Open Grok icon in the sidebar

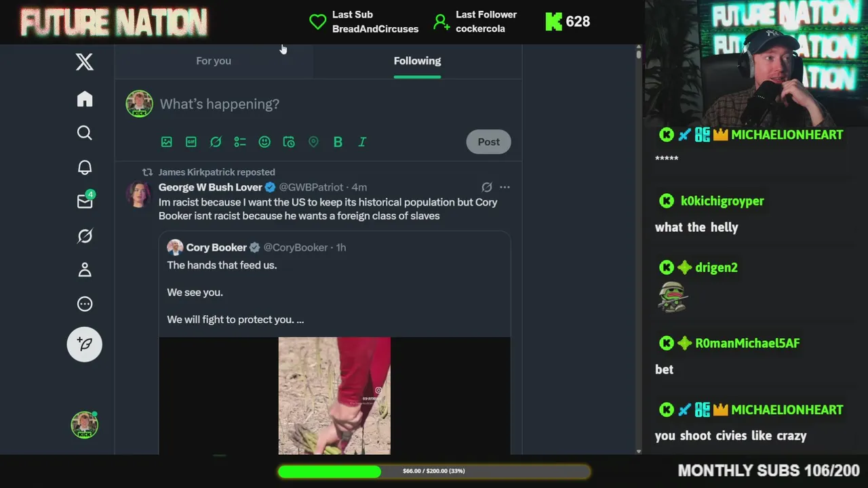tap(85, 236)
